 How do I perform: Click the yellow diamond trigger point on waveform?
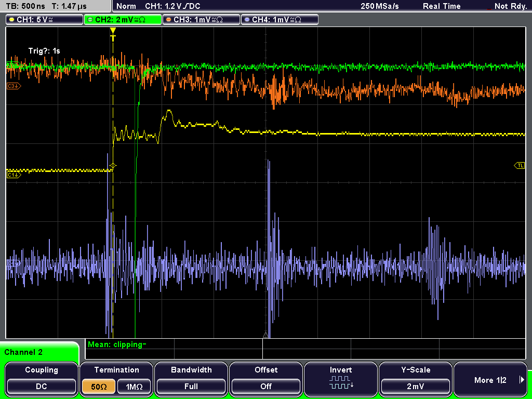point(113,166)
